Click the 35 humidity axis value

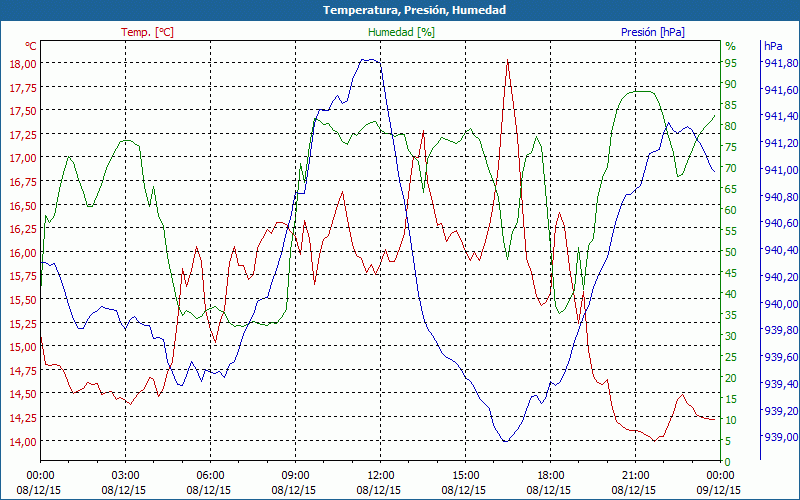tap(731, 315)
